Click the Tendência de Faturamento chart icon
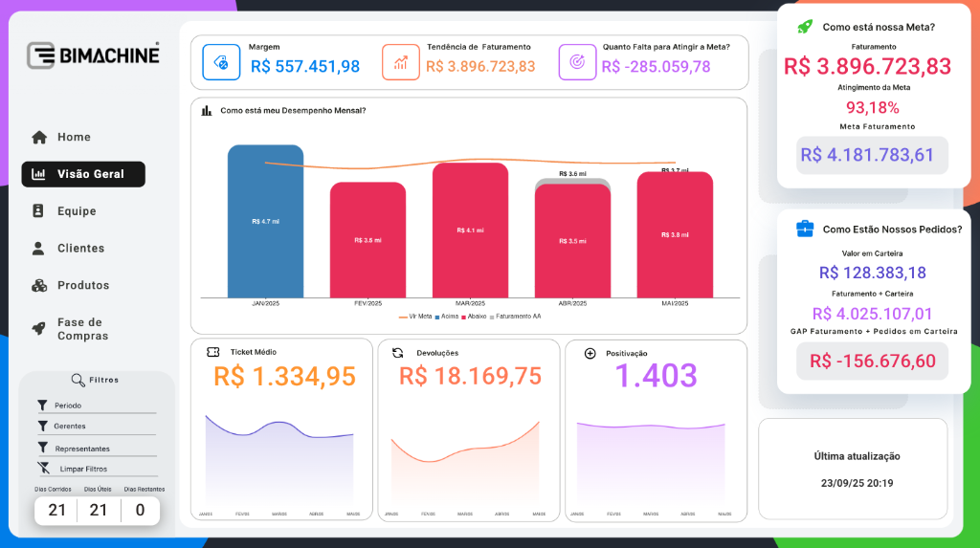Screen dimensions: 980x548 401,62
